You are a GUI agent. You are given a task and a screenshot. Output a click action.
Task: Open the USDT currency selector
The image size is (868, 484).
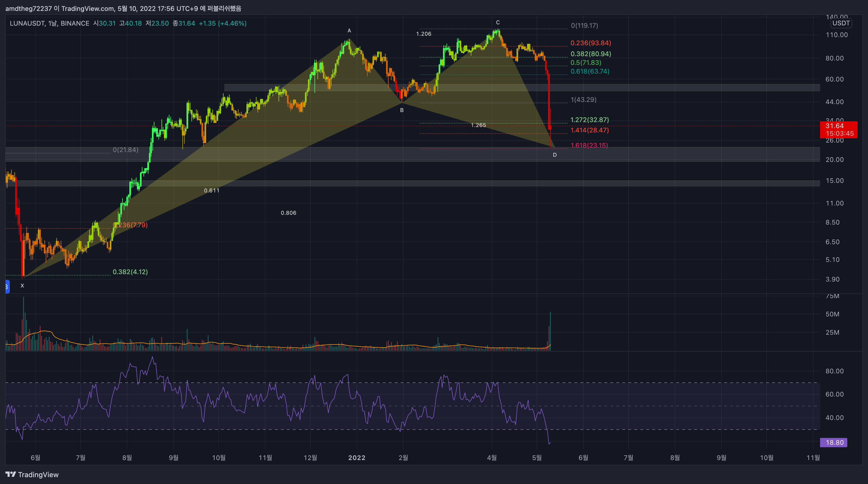pyautogui.click(x=841, y=23)
